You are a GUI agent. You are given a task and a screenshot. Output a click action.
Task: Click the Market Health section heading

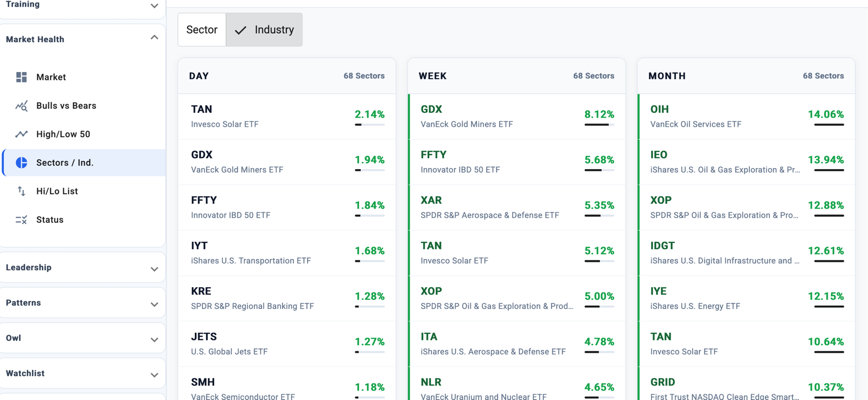[35, 39]
